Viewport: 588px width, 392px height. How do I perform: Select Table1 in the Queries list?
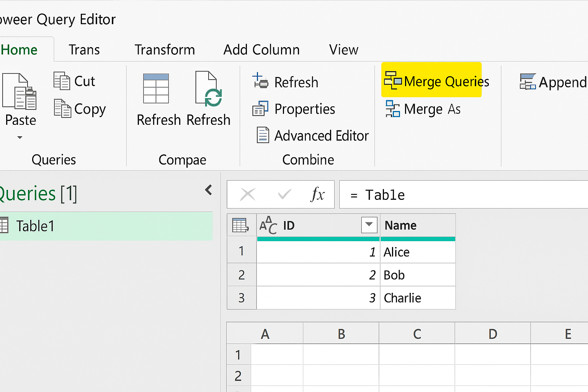pos(106,226)
